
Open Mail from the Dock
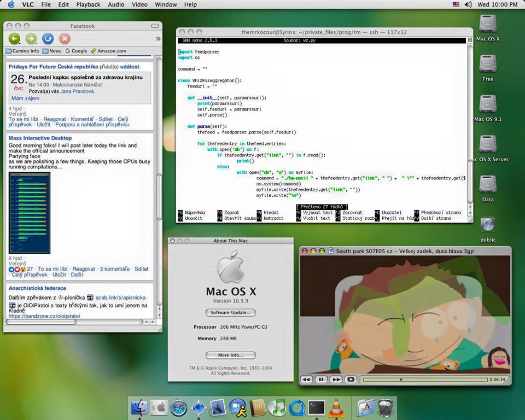click(x=218, y=407)
